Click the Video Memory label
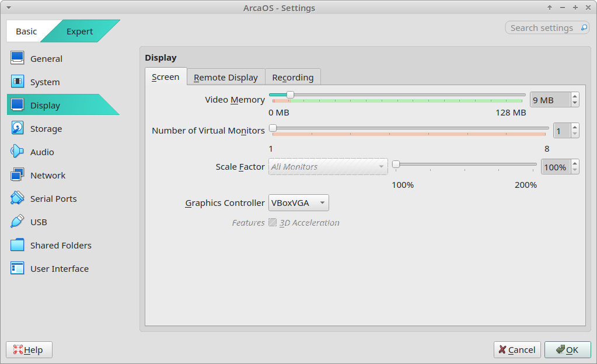Image resolution: width=597 pixels, height=364 pixels. (x=235, y=100)
